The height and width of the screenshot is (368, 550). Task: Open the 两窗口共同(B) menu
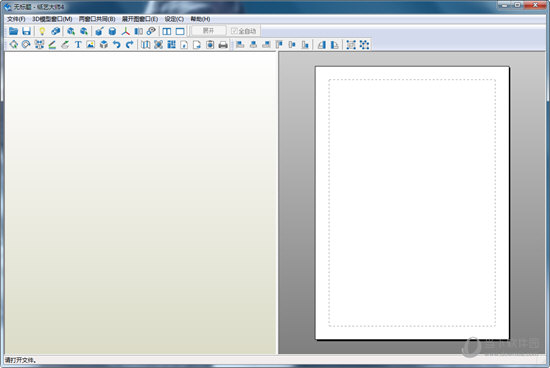(97, 19)
